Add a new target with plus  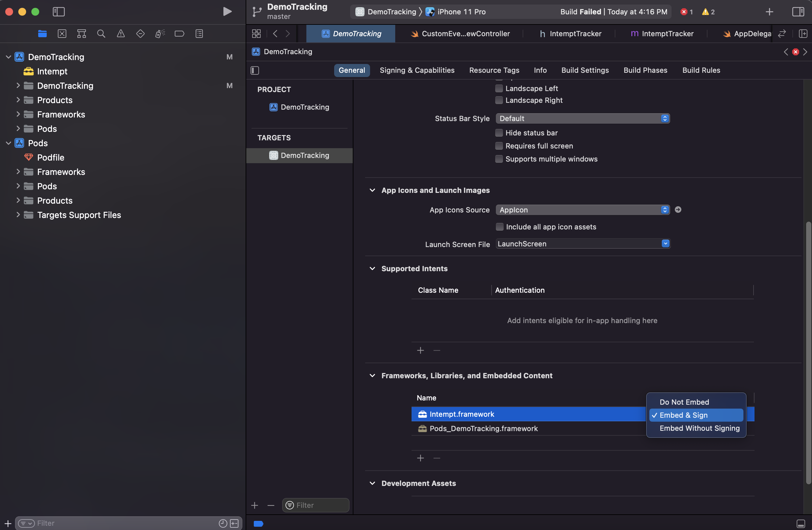pyautogui.click(x=254, y=506)
